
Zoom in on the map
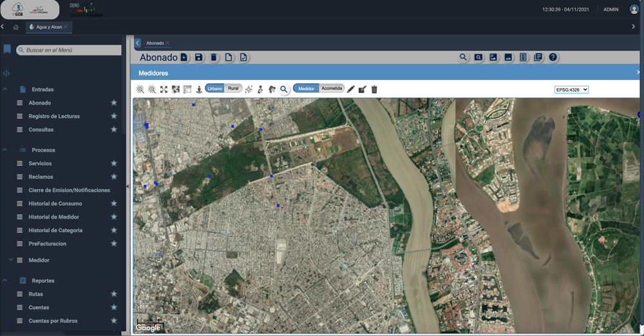click(140, 89)
